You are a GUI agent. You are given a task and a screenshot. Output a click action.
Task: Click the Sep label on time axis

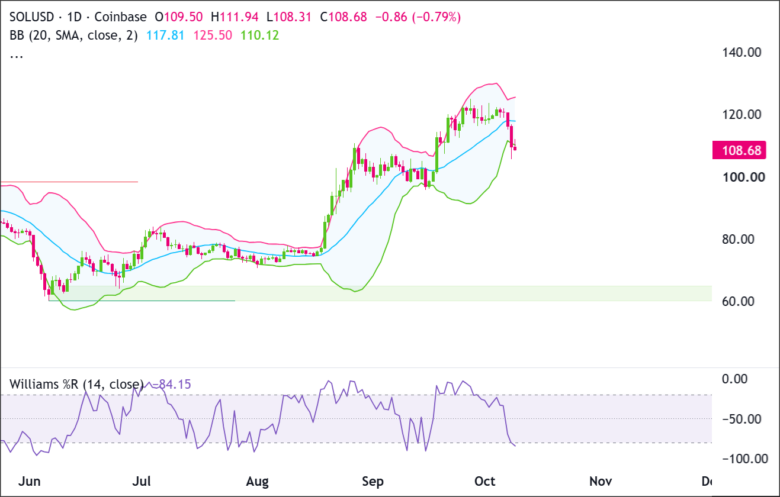[373, 482]
